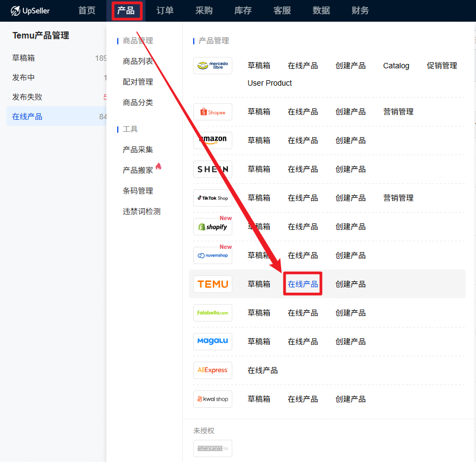Click the Kwai Shop logo

(x=213, y=399)
